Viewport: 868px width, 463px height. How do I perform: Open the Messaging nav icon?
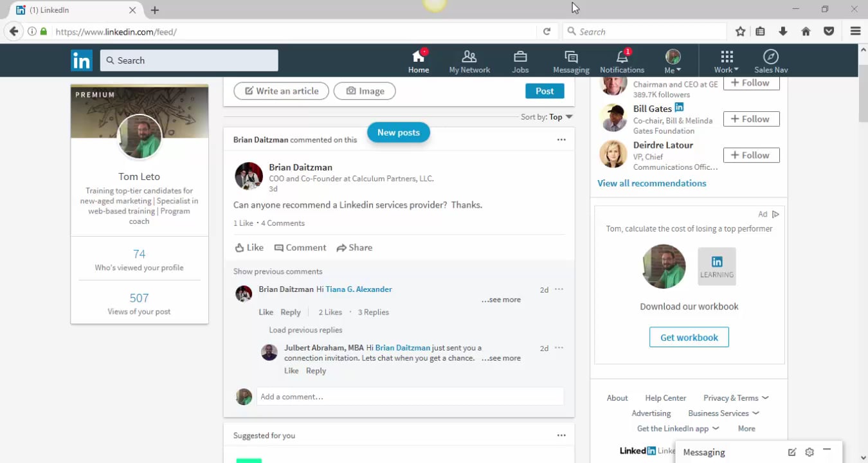coord(571,60)
